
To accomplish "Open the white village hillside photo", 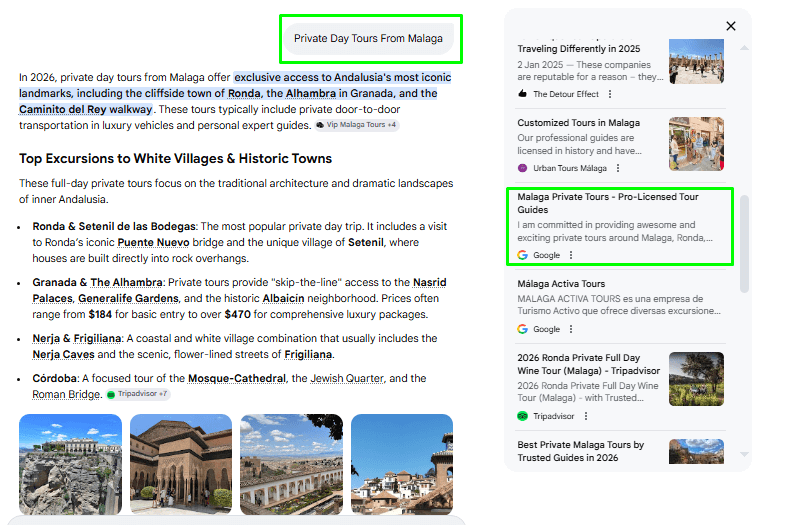I will [x=402, y=464].
